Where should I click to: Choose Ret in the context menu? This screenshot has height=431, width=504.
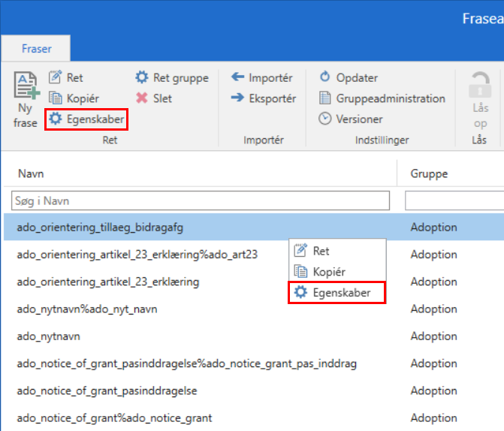(x=337, y=251)
